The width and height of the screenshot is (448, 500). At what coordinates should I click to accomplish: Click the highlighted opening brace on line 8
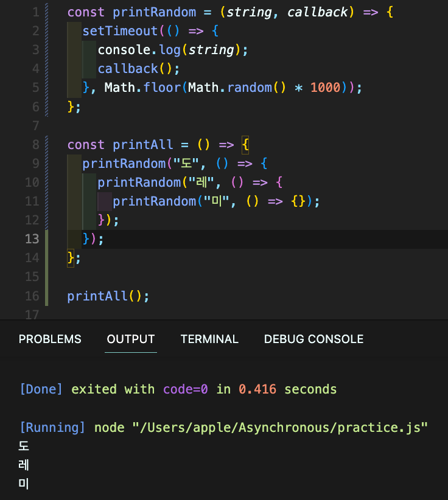245,145
